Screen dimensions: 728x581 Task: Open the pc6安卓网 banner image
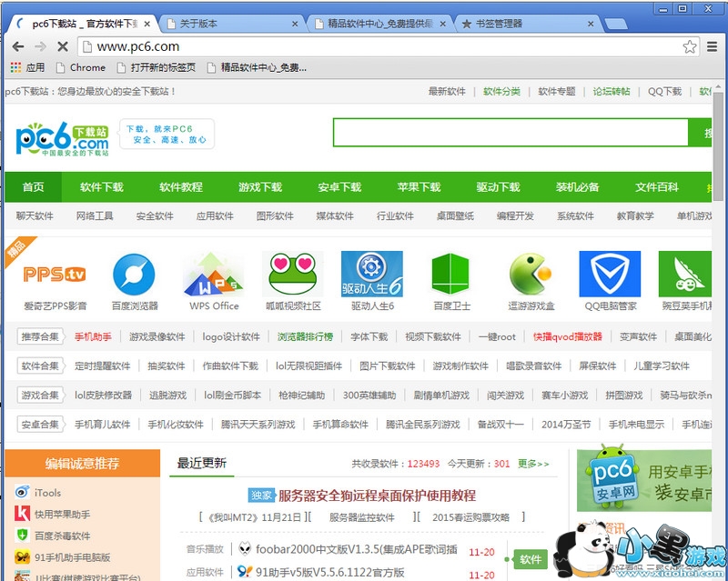coord(644,480)
